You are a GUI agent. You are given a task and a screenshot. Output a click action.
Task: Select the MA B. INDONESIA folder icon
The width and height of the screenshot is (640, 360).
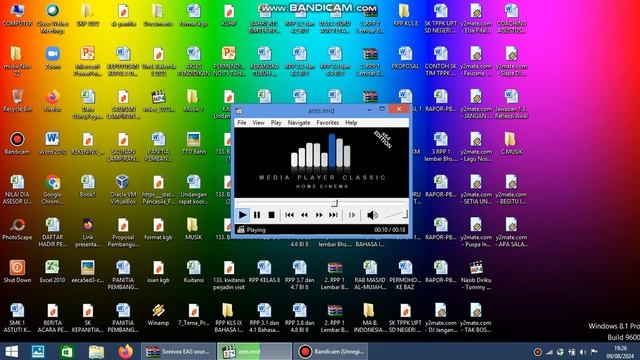(x=369, y=318)
